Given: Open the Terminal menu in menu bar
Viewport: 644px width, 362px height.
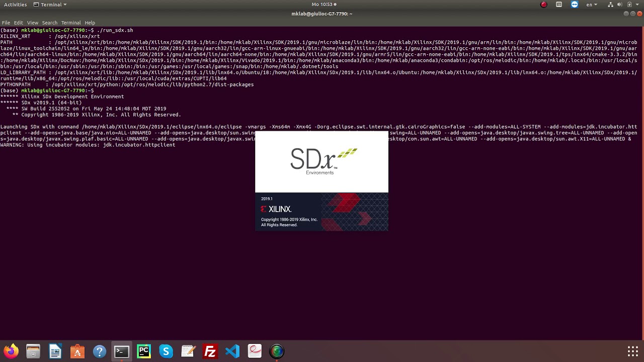Looking at the screenshot, I should (x=71, y=23).
